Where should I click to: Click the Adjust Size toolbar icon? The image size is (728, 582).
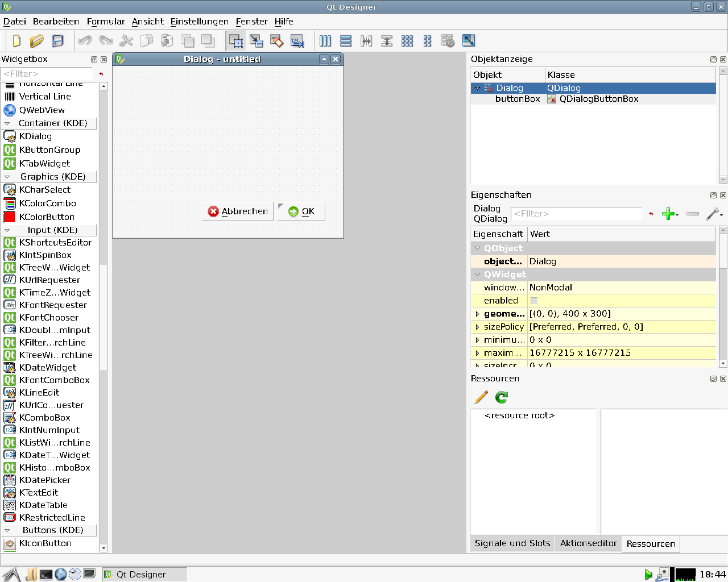pos(469,41)
